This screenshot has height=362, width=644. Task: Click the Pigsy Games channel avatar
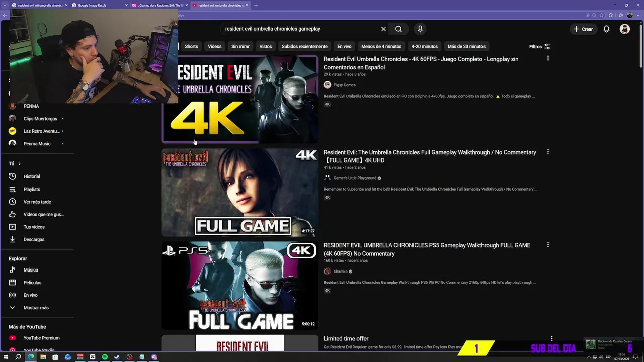[327, 85]
